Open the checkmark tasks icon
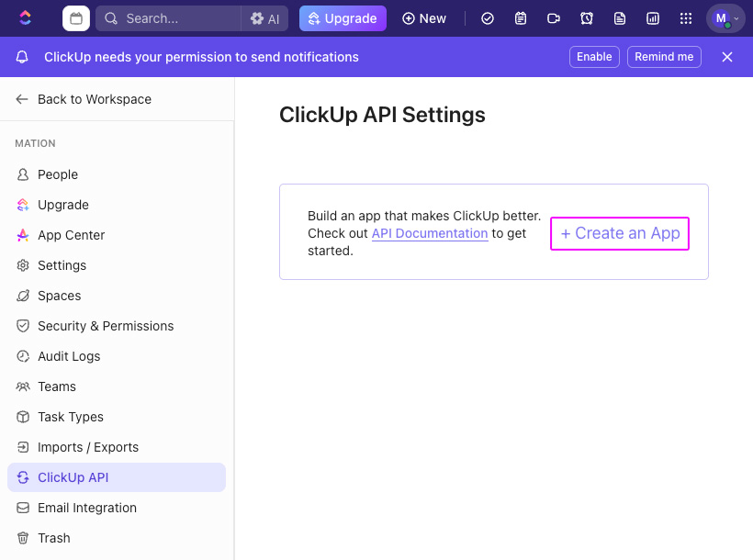The width and height of the screenshot is (753, 560). point(488,18)
